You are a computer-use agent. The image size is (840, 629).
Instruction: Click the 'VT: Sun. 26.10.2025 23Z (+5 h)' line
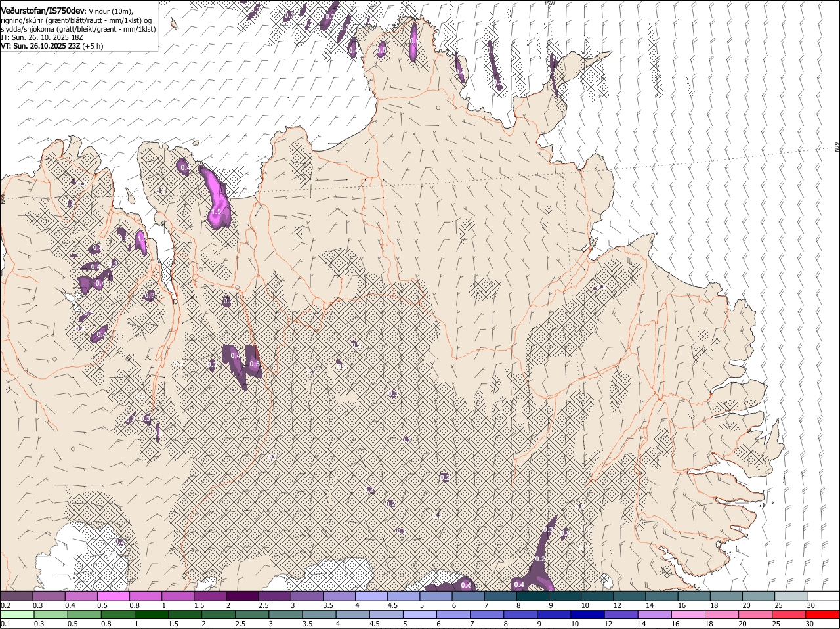(52, 46)
